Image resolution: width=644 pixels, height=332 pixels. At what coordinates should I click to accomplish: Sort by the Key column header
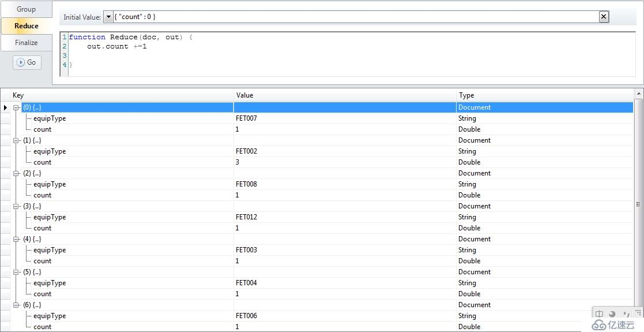click(122, 95)
